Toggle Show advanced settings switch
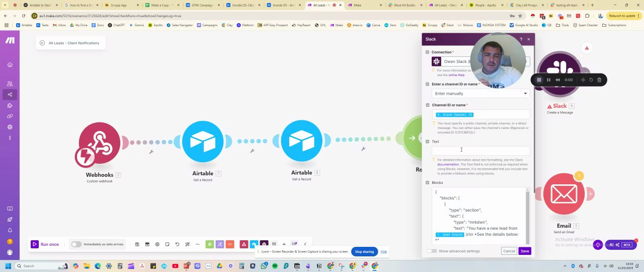 (x=431, y=251)
